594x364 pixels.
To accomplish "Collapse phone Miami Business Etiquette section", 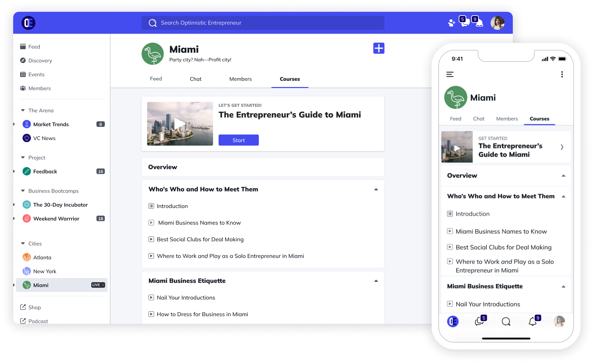I will click(x=563, y=287).
